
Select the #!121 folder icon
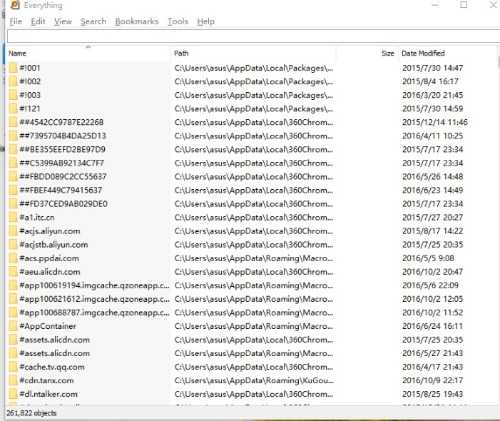click(13, 109)
